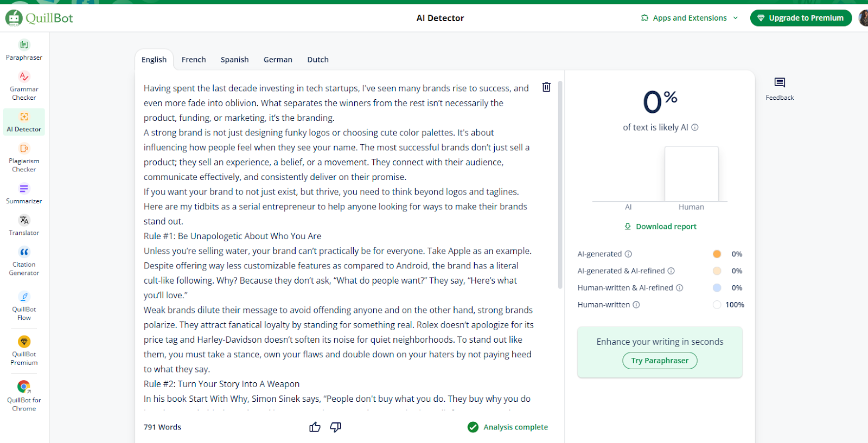Click the text editor scrollbar

point(560,184)
